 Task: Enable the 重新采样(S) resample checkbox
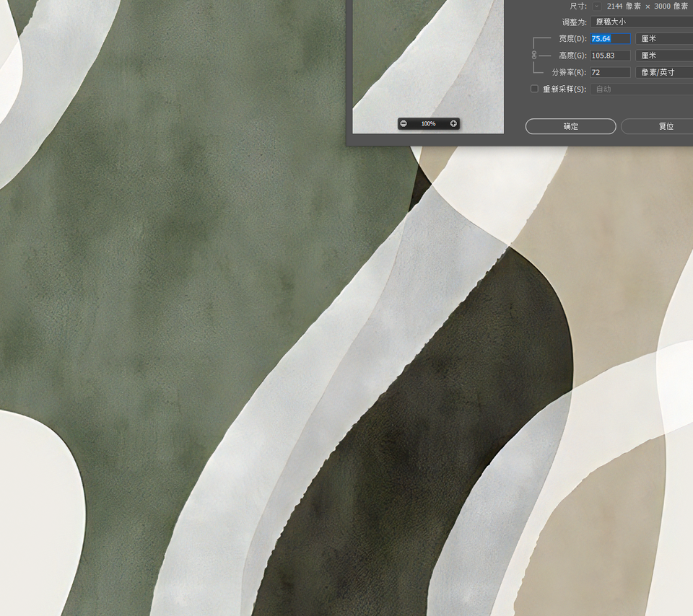point(535,89)
